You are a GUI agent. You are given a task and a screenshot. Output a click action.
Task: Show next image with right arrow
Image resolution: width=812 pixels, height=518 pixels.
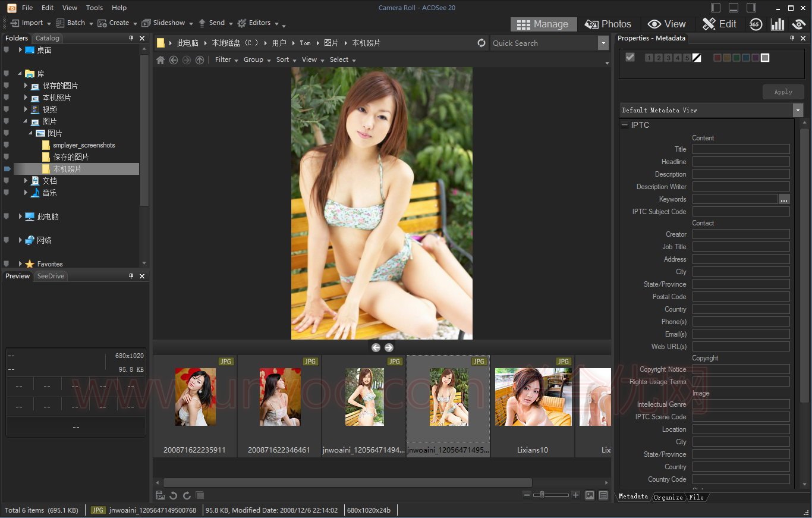pyautogui.click(x=389, y=347)
